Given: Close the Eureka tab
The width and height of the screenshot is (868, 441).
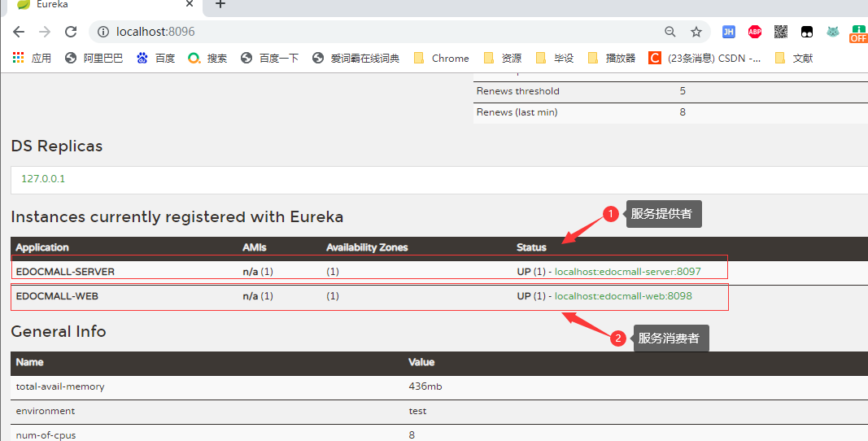Looking at the screenshot, I should tap(190, 5).
